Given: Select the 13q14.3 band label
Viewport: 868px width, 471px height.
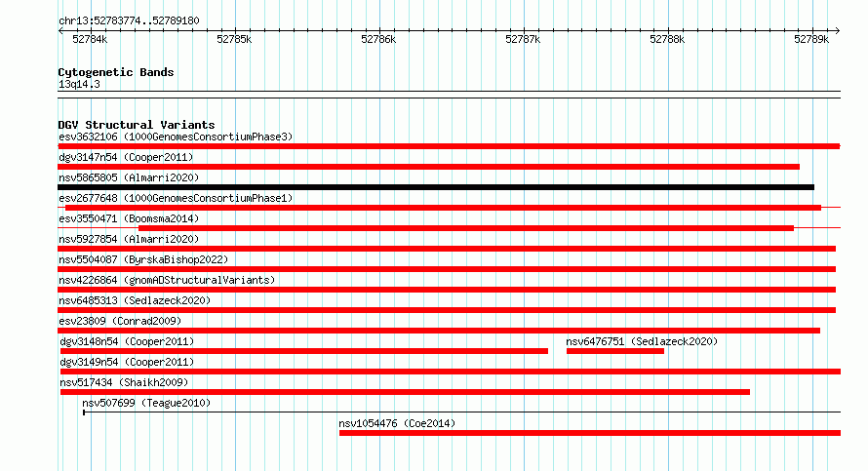Looking at the screenshot, I should 79,84.
